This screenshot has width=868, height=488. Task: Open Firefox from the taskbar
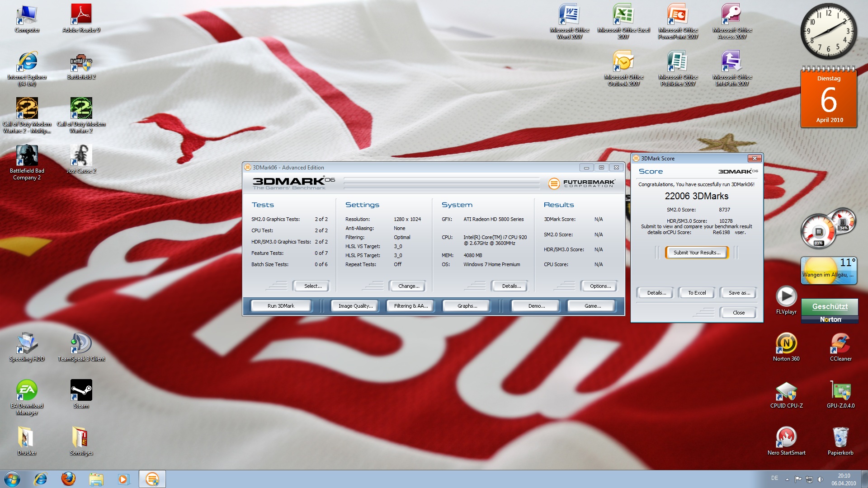coord(68,479)
